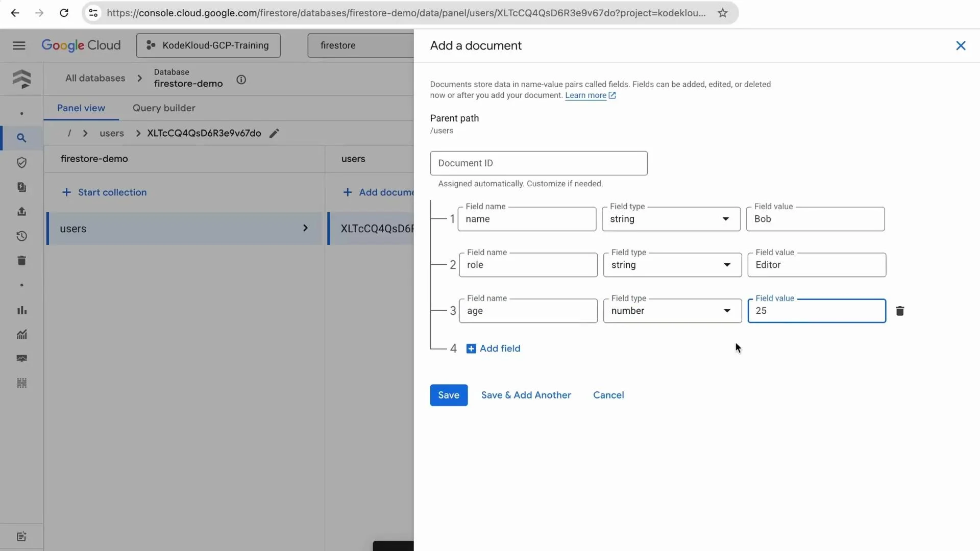Open Field type dropdown for role field
The width and height of the screenshot is (980, 551).
[x=672, y=265]
